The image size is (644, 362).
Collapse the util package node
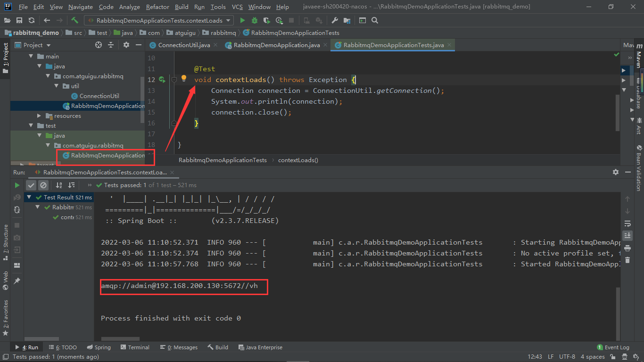click(56, 86)
